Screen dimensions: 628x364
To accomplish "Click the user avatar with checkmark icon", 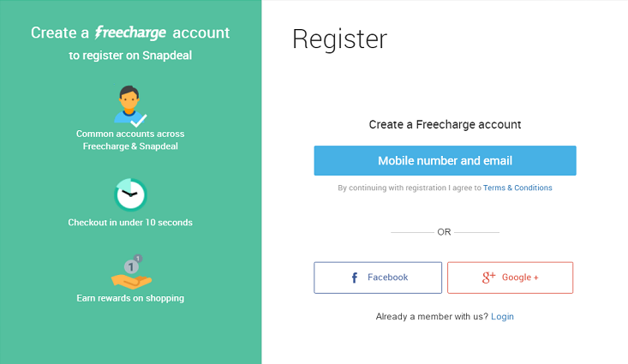I will coord(130,105).
